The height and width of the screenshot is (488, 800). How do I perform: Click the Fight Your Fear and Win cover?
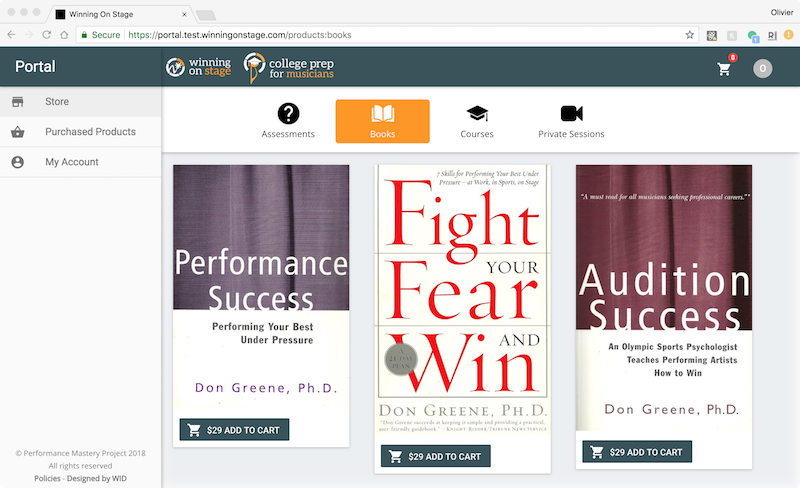pos(463,300)
